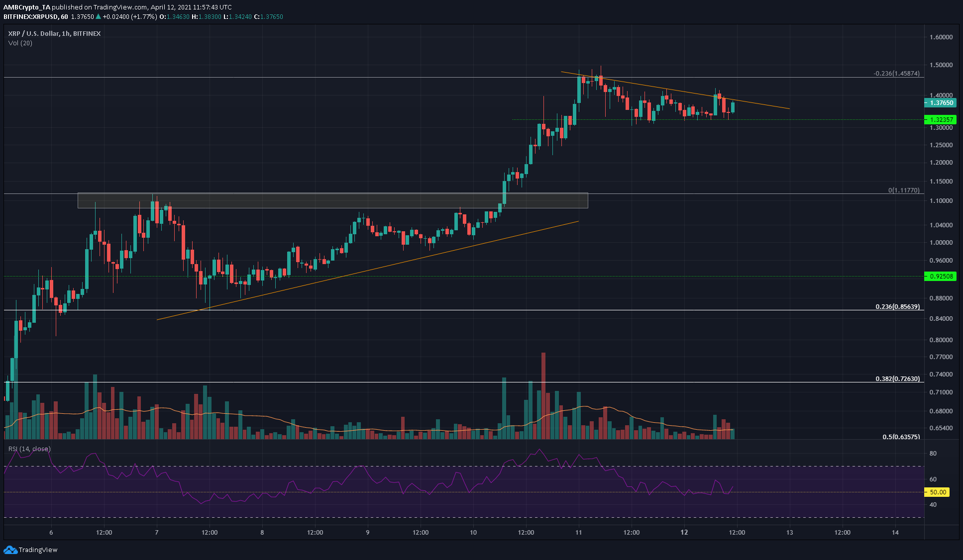
Task: Click the -0.236(1.45874) Fibonacci label
Action: [896, 73]
